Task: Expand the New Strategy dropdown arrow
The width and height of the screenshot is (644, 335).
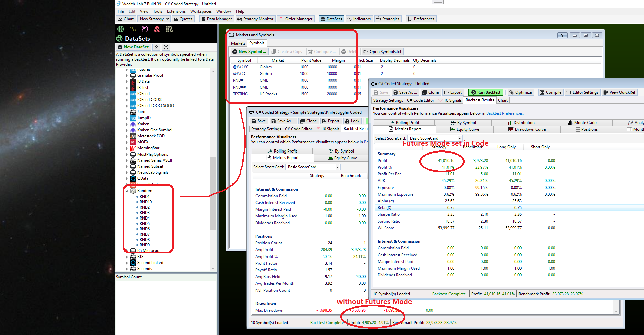Action: tap(168, 19)
